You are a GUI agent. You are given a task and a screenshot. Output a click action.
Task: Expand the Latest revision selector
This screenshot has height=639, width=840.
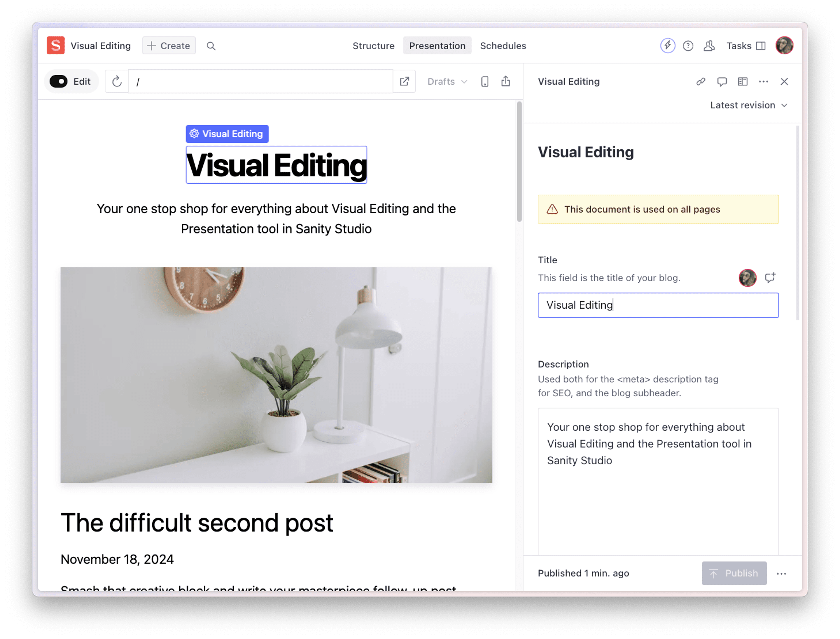click(x=748, y=105)
